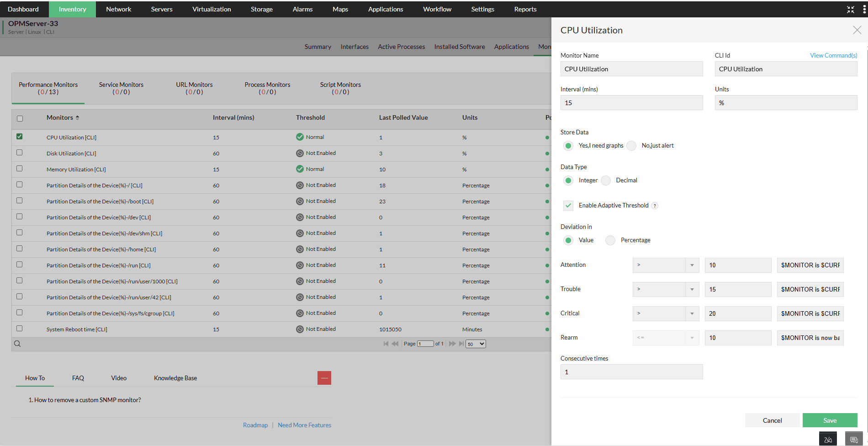
Task: Open the Attention condition operator dropdown
Action: pyautogui.click(x=692, y=265)
